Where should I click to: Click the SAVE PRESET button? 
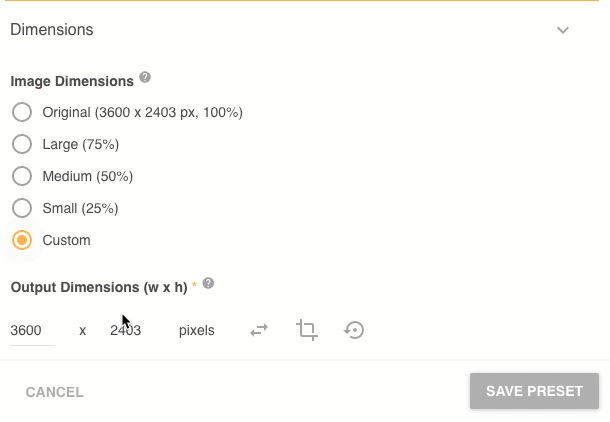pyautogui.click(x=534, y=391)
